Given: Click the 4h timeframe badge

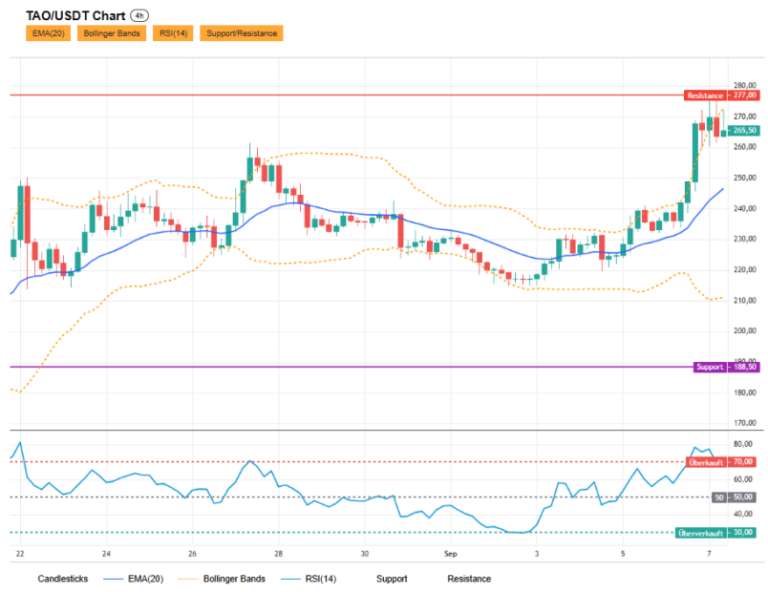Looking at the screenshot, I should [139, 16].
